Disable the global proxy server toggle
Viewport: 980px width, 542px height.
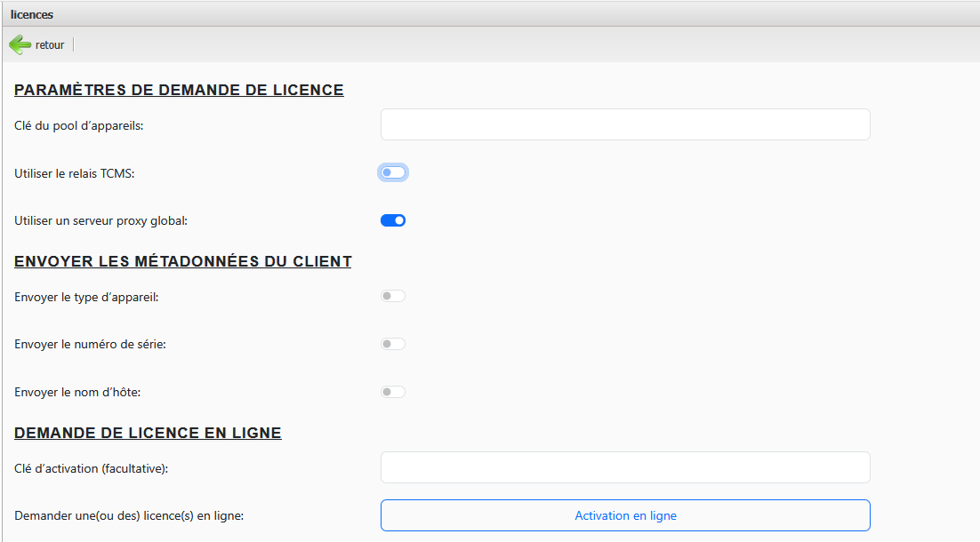tap(393, 220)
